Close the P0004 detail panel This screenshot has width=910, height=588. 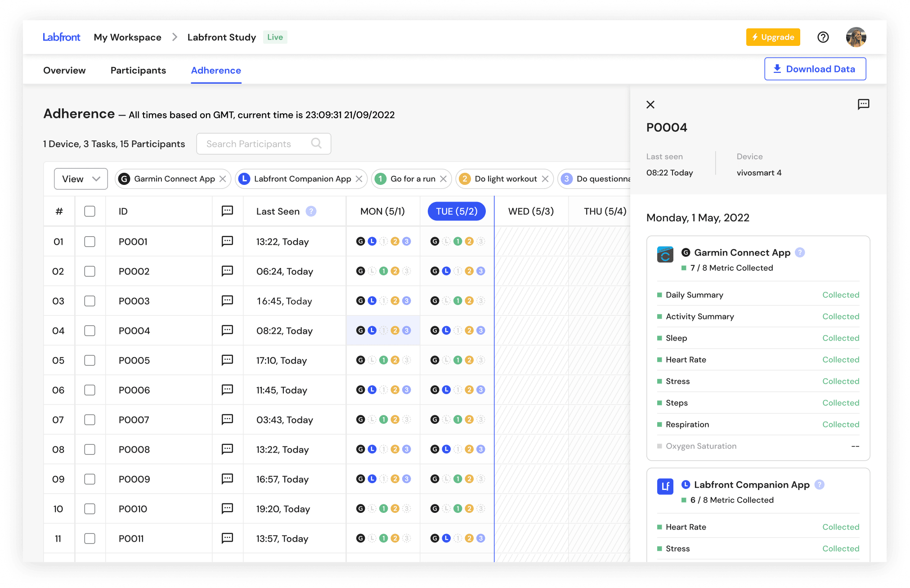[650, 104]
